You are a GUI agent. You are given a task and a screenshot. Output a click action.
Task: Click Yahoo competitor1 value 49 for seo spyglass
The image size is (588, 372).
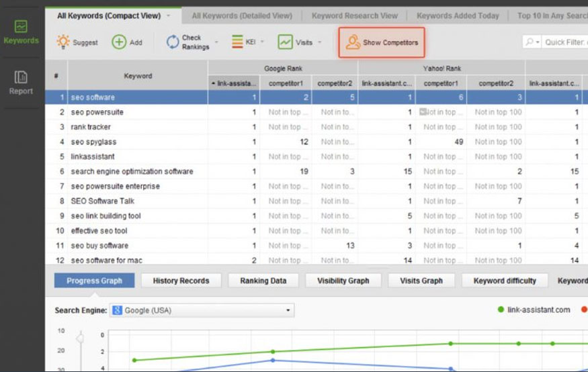pos(458,142)
